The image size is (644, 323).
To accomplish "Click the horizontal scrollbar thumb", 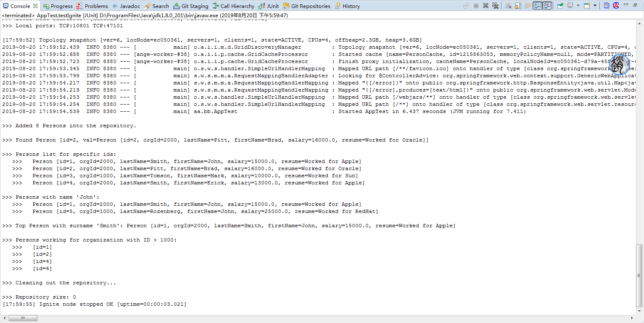I will point(23,318).
